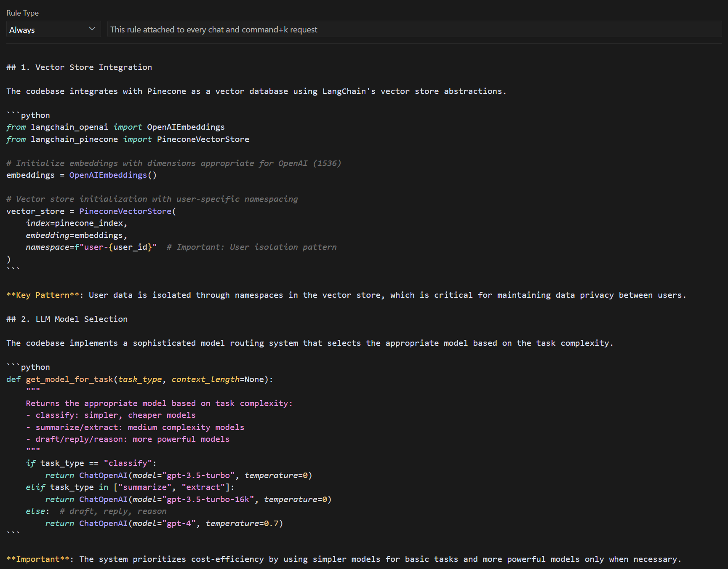Click docstring line "classify: simpler, cheaper models"

pos(111,415)
